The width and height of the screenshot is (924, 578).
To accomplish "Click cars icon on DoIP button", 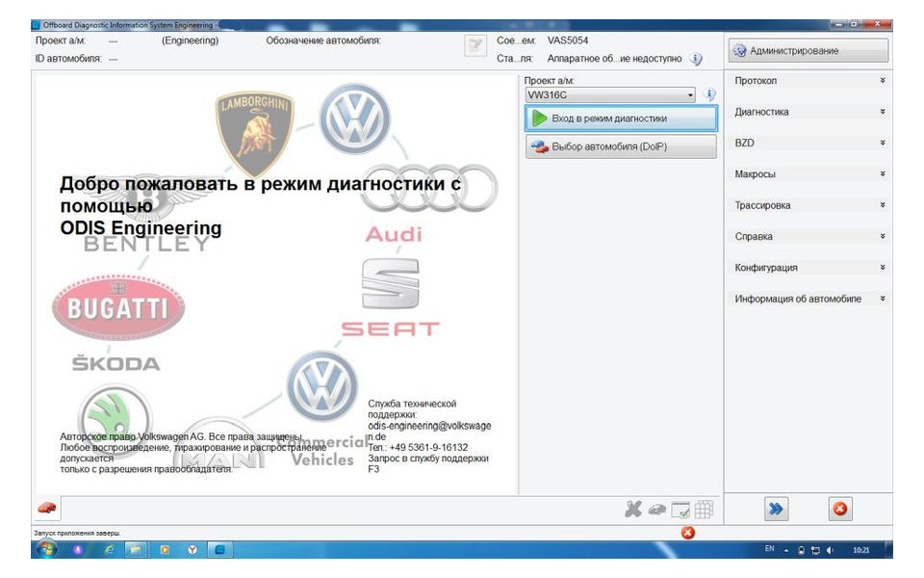I will coord(539,146).
